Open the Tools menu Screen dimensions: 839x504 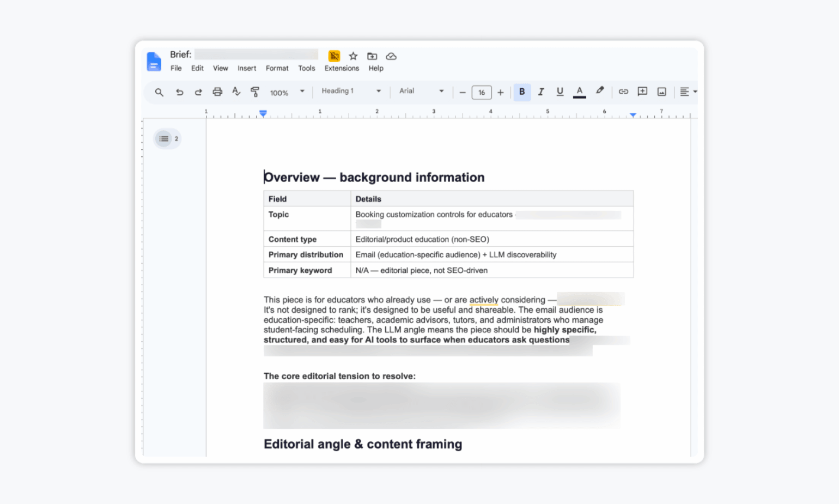pos(307,68)
